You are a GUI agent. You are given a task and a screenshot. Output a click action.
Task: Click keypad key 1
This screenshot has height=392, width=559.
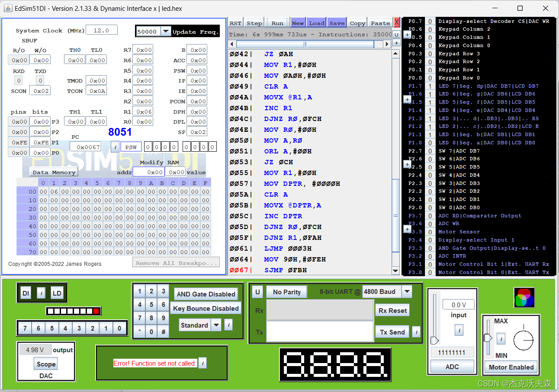(139, 291)
